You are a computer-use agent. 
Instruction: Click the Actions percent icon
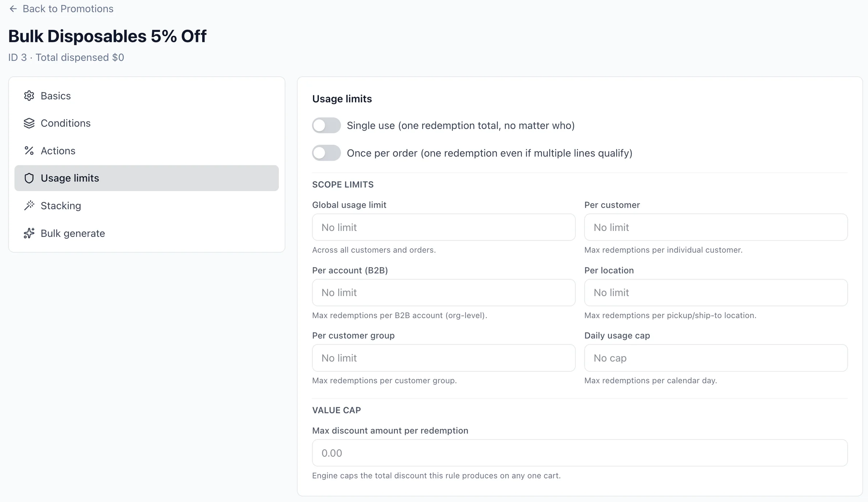click(29, 151)
